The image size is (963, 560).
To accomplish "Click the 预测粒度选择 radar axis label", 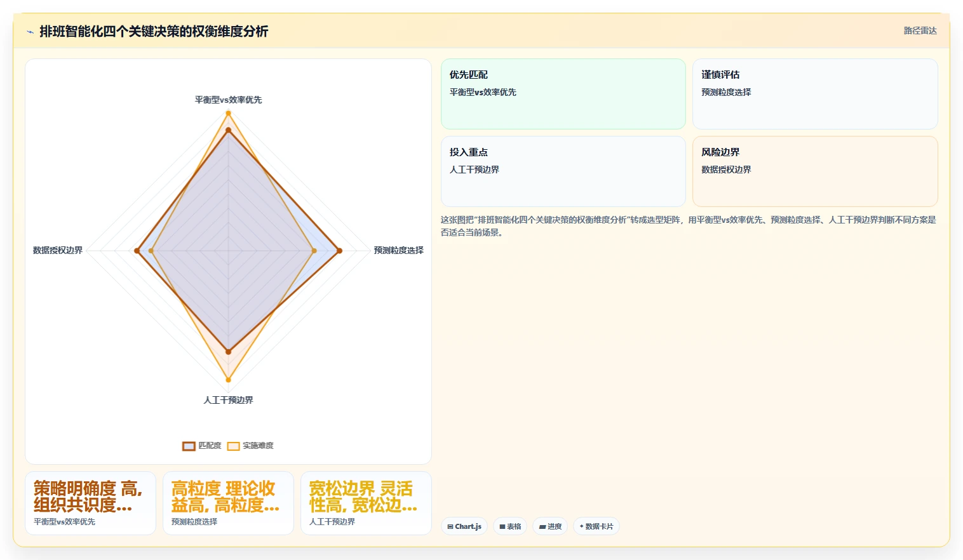I will pyautogui.click(x=398, y=250).
